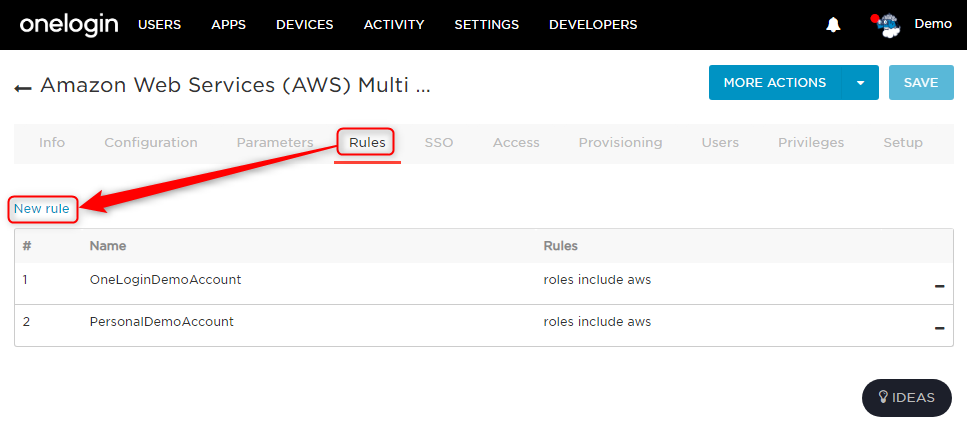The height and width of the screenshot is (432, 967).
Task: Open the ACTIVITY menu
Action: pos(394,25)
